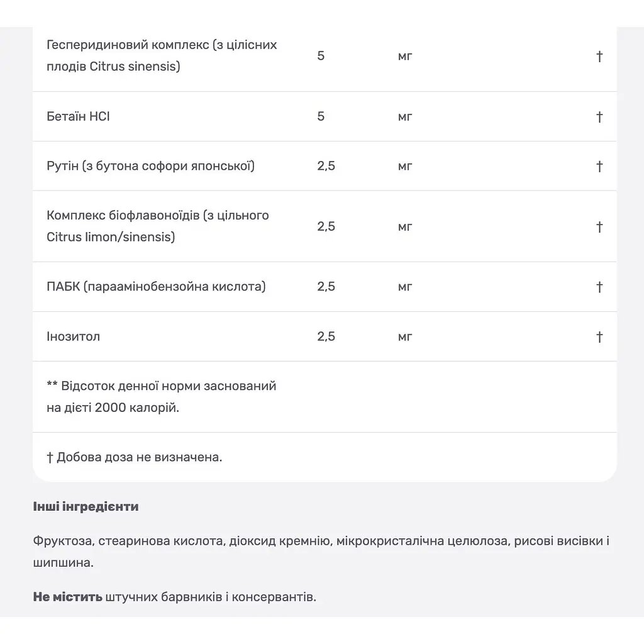This screenshot has height=644, width=644.
Task: Click the 2000 калорій footnote text
Action: pyautogui.click(x=136, y=408)
